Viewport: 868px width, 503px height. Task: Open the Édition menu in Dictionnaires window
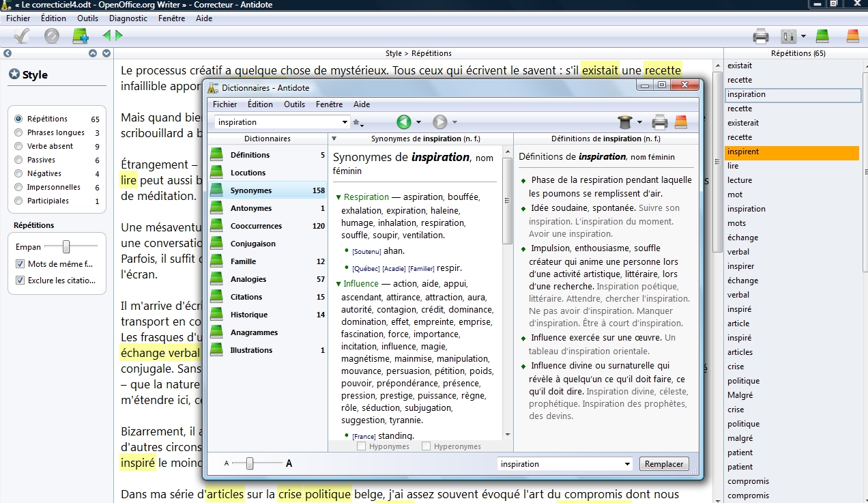[x=260, y=104]
